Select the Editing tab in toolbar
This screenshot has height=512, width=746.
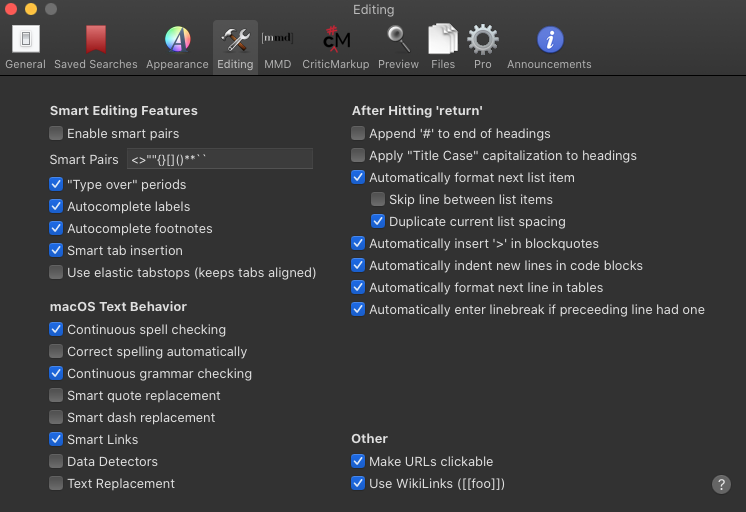click(235, 47)
